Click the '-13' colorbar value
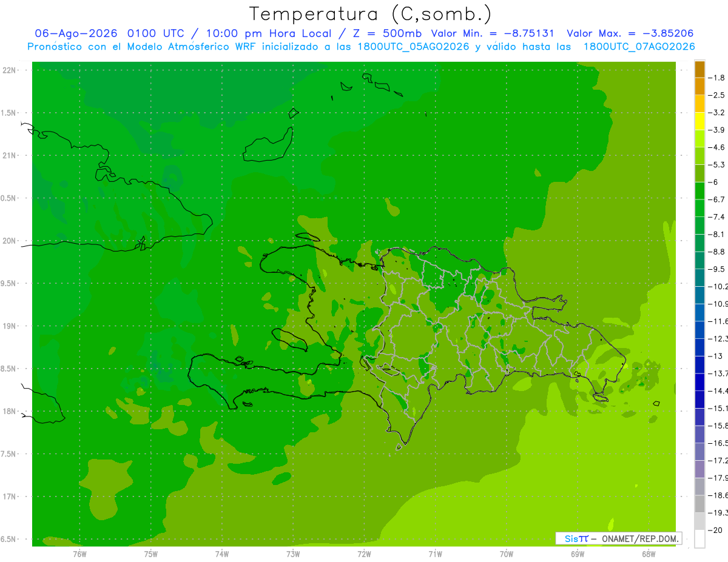This screenshot has height=562, width=728. point(715,356)
